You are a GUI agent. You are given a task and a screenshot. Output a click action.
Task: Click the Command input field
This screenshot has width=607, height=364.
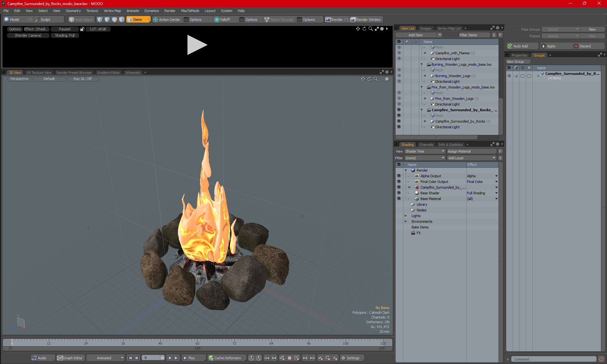(x=554, y=359)
